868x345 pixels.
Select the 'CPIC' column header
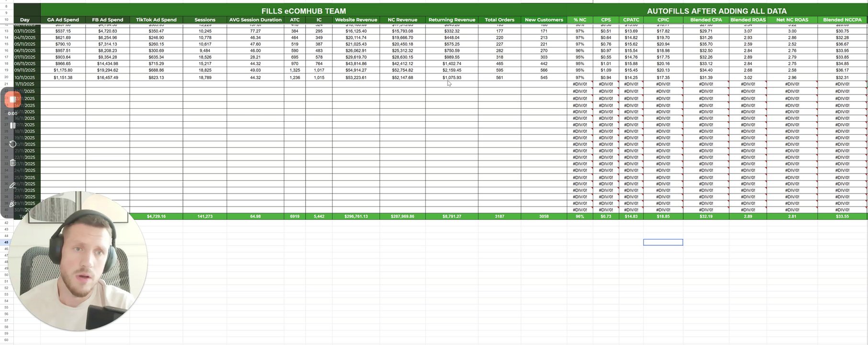(663, 20)
